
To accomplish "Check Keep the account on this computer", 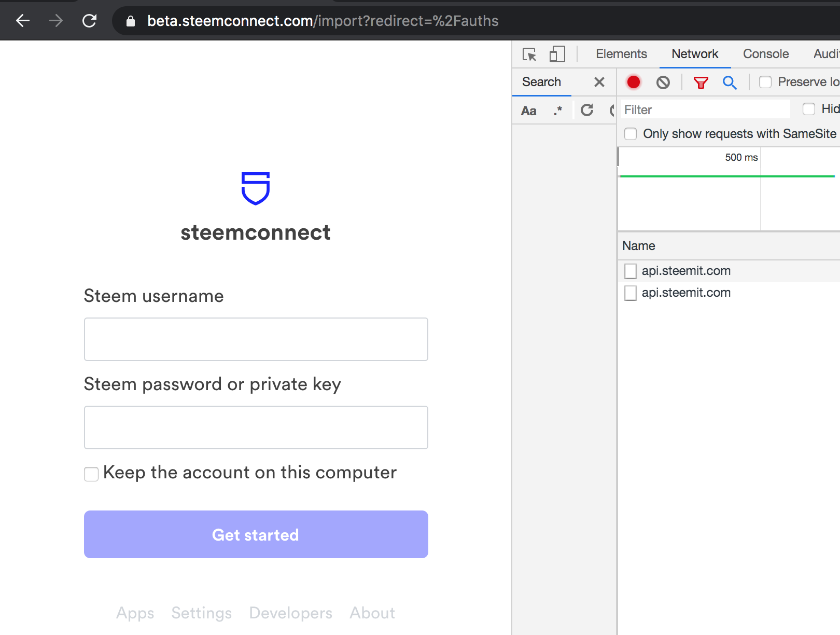I will pyautogui.click(x=91, y=474).
